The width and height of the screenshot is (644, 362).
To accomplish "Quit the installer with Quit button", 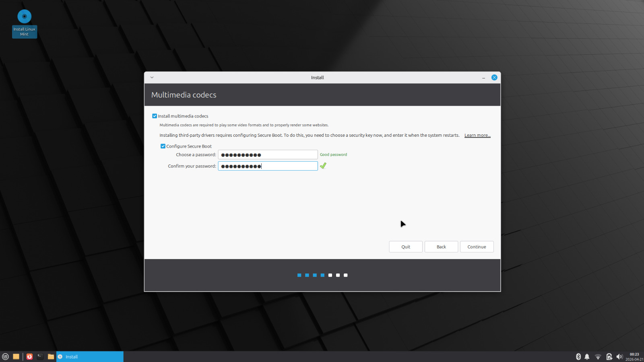I will [406, 247].
